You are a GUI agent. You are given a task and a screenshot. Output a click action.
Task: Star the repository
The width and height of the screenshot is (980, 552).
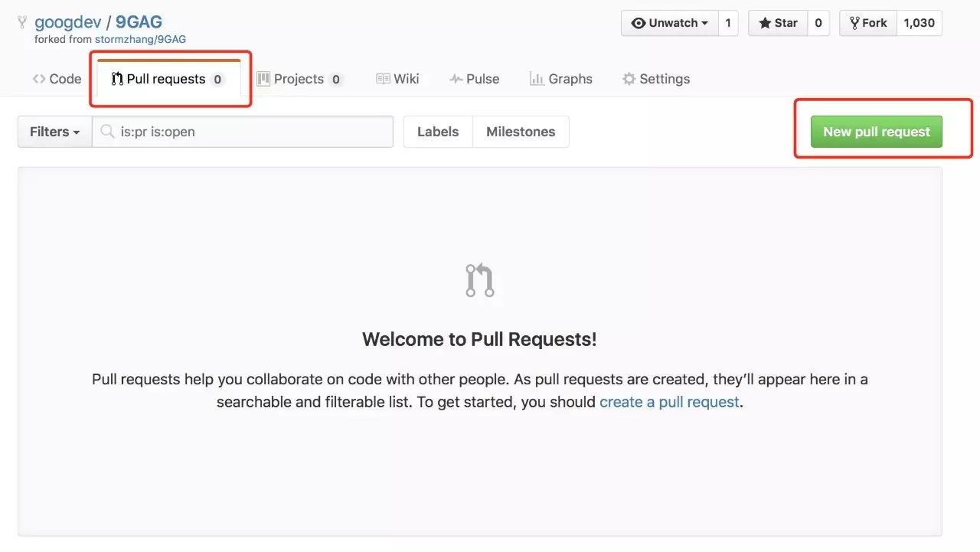coord(778,23)
